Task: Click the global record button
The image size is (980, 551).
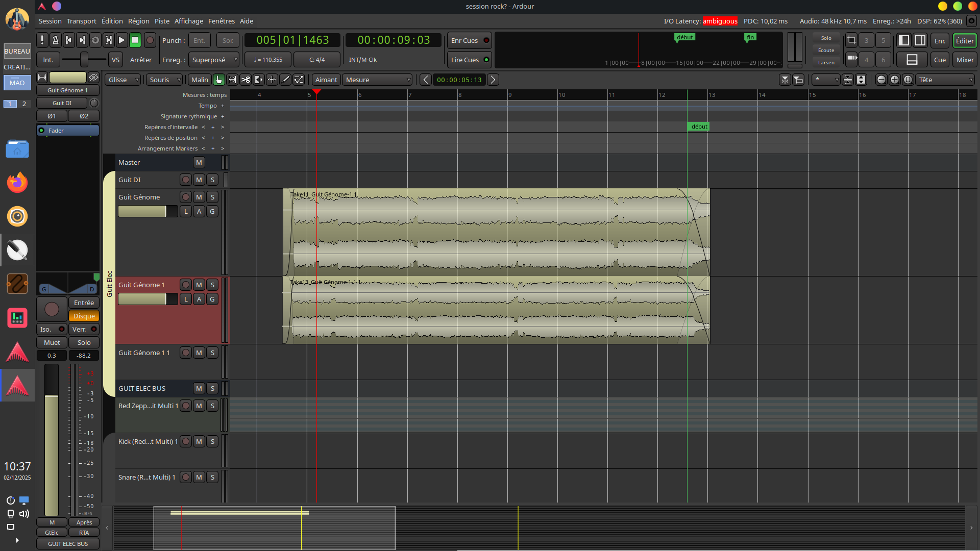Action: [150, 40]
